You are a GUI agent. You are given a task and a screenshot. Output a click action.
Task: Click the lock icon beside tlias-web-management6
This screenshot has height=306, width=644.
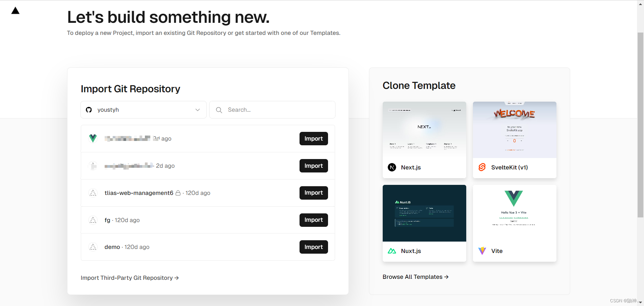click(x=178, y=193)
